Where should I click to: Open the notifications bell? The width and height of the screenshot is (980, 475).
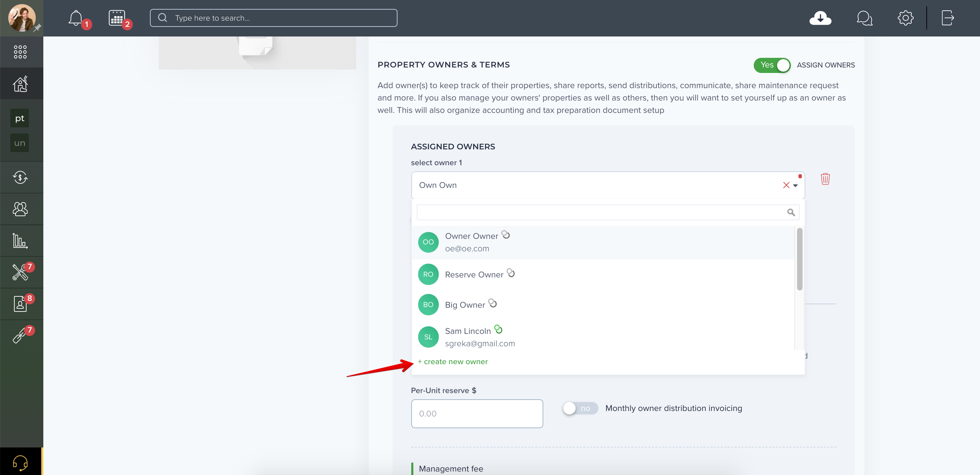coord(76,18)
